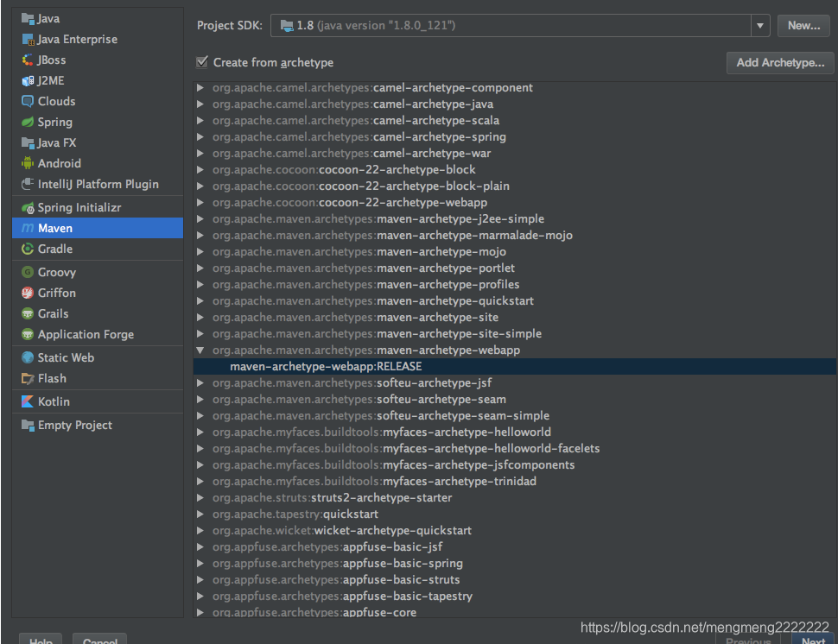Viewport: 838px width, 644px height.
Task: Select cocoon-22-archetype-block-plain row
Action: pyautogui.click(x=515, y=186)
